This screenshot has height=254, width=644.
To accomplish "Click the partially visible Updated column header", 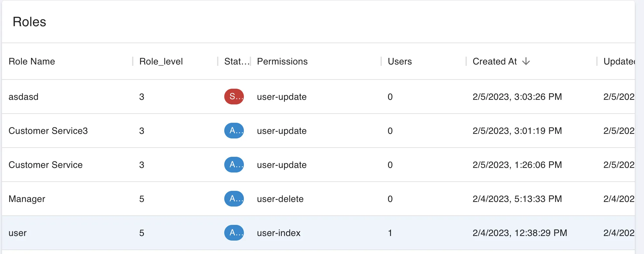I will pyautogui.click(x=619, y=61).
